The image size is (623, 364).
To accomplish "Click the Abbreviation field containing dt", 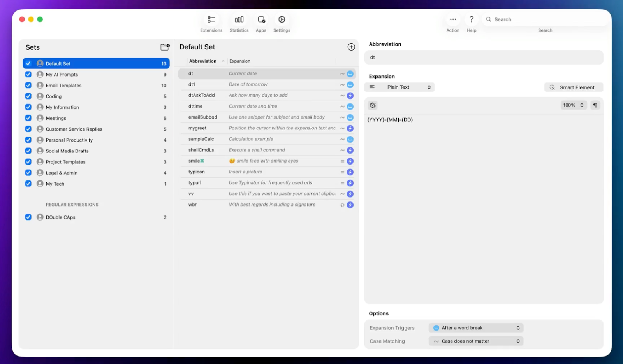I will click(x=484, y=57).
